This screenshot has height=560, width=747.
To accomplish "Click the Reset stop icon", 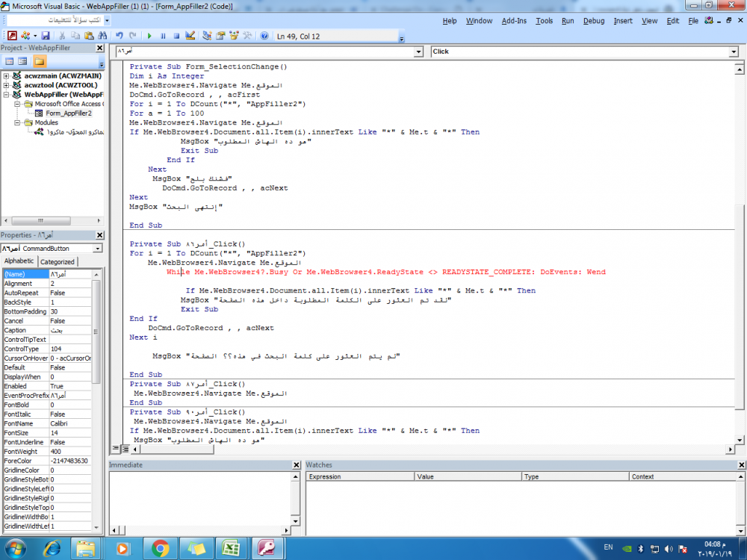I will pos(176,36).
